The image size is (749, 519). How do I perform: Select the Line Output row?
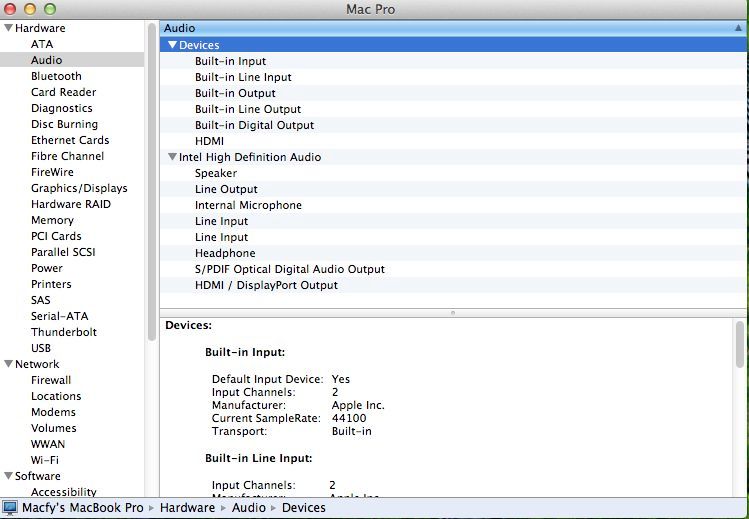point(453,189)
